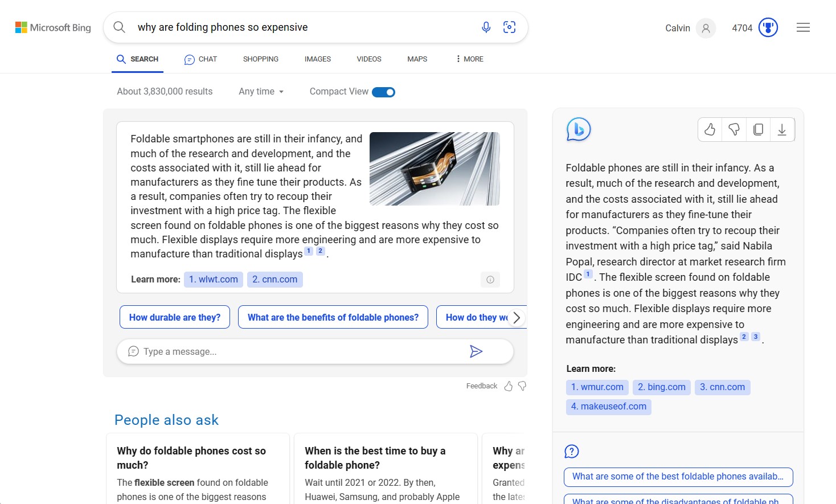
Task: Click the 'Type a message' input field
Action: pos(296,351)
